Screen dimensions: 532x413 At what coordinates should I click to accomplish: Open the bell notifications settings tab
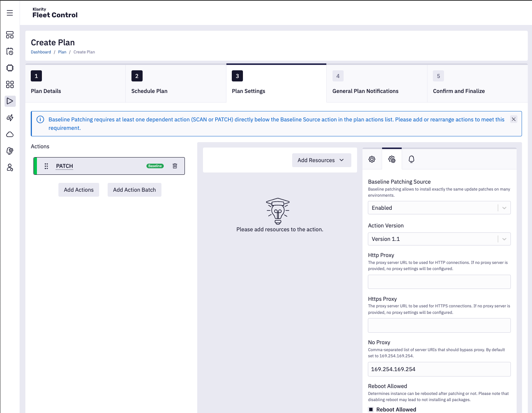411,159
